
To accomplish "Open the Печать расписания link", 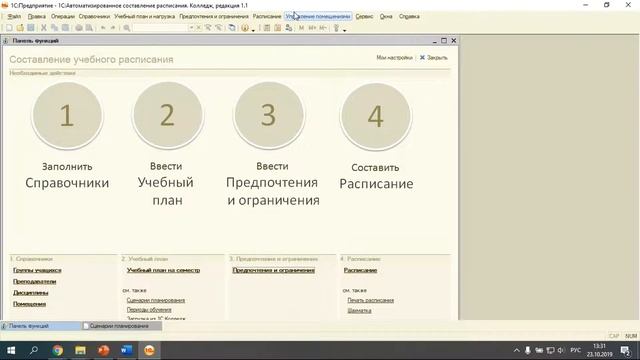I will click(x=371, y=300).
